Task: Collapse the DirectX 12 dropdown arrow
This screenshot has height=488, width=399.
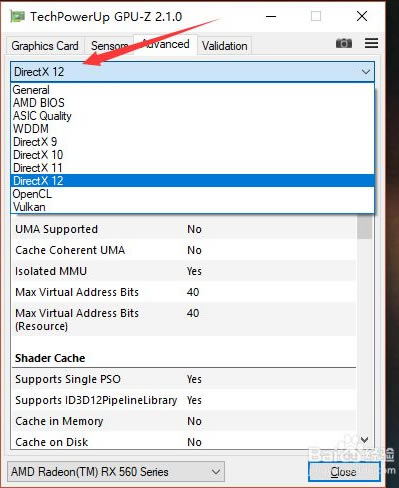Action: click(366, 72)
